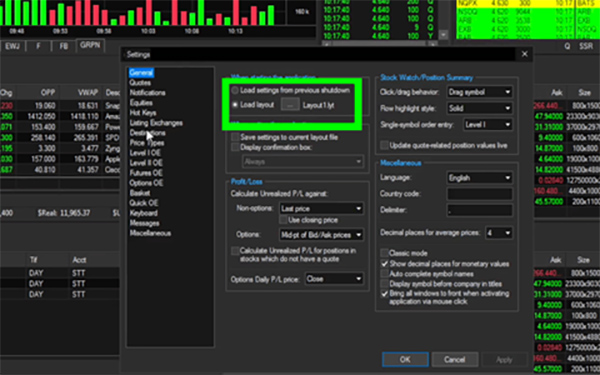Uncheck Show decimal places for monetary values
The height and width of the screenshot is (375, 600).
tap(384, 264)
